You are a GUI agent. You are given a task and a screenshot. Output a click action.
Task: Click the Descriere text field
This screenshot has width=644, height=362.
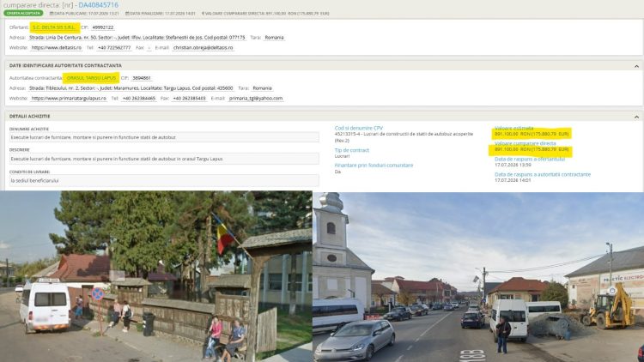coord(164,159)
